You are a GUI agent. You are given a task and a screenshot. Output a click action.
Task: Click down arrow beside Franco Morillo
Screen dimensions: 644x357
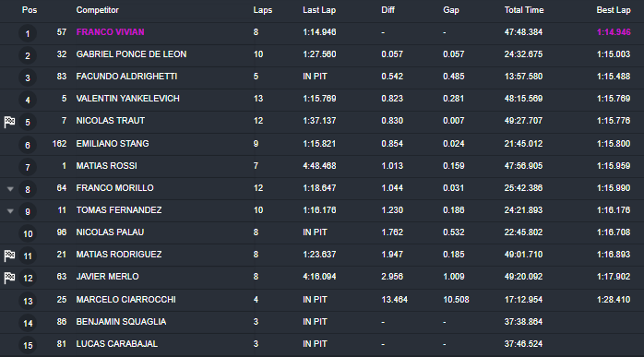pyautogui.click(x=10, y=189)
